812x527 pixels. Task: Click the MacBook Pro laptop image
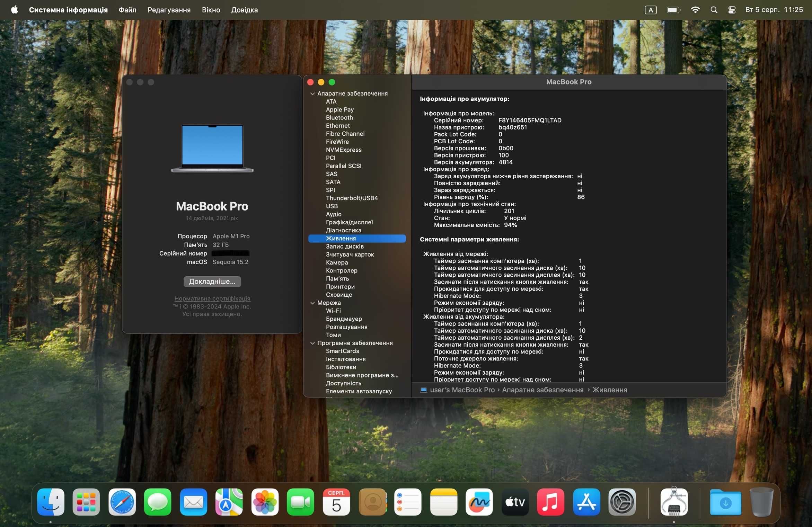(212, 148)
